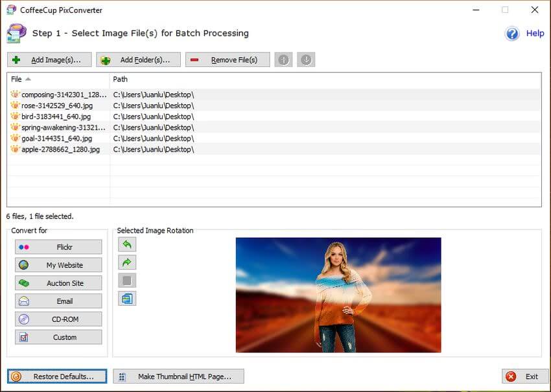Exit the PixConverter application
Screen dimensions: 551x392
click(525, 376)
